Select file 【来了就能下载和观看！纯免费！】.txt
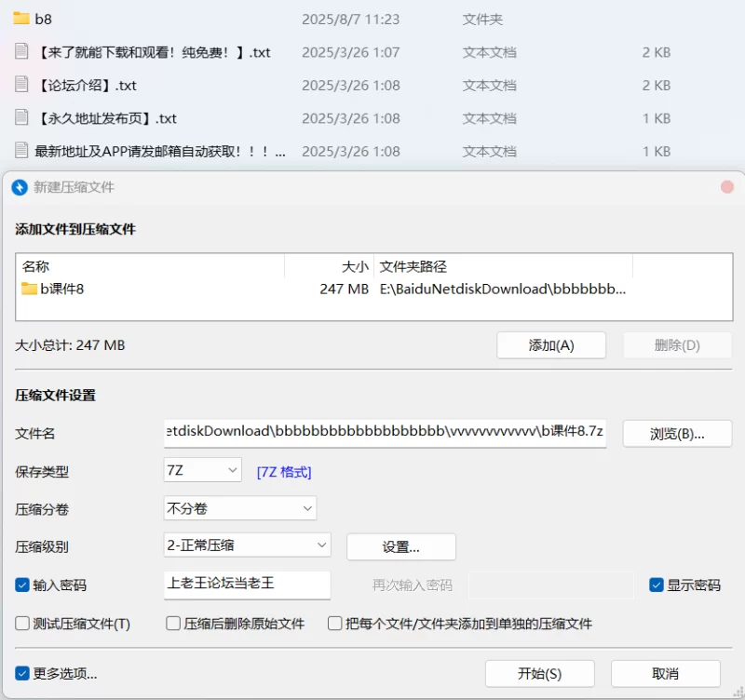 [153, 52]
